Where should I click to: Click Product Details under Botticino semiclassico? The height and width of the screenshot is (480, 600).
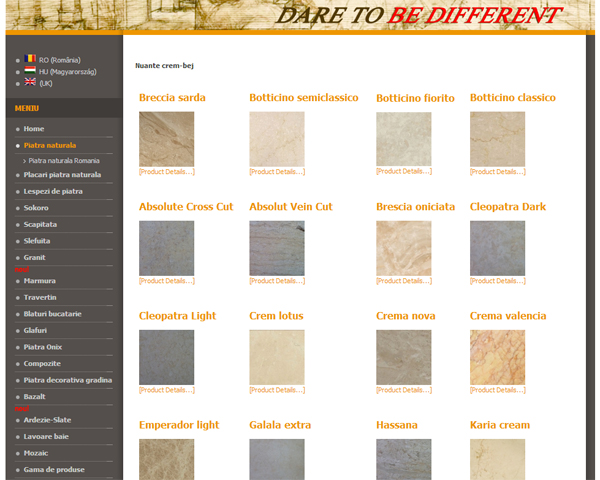point(275,172)
